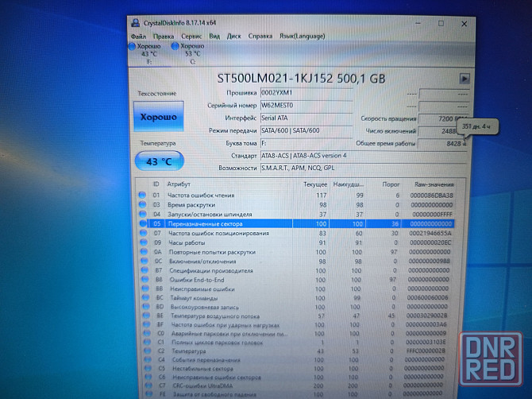Open the Файл menu

tap(138, 37)
